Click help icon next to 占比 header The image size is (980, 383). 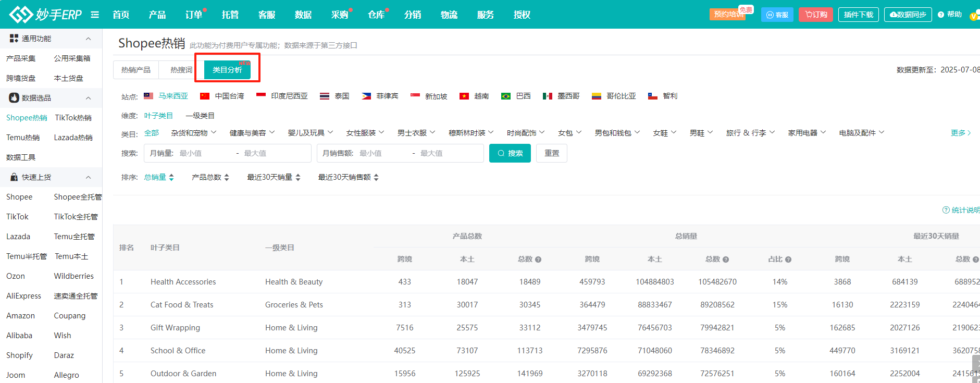click(788, 260)
